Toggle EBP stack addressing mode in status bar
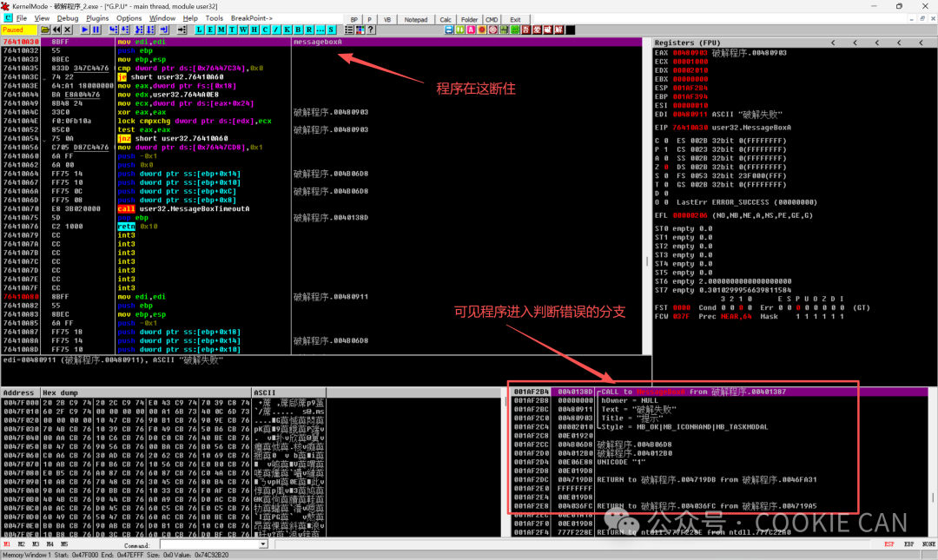Viewport: 938px width, 560px height. (908, 544)
